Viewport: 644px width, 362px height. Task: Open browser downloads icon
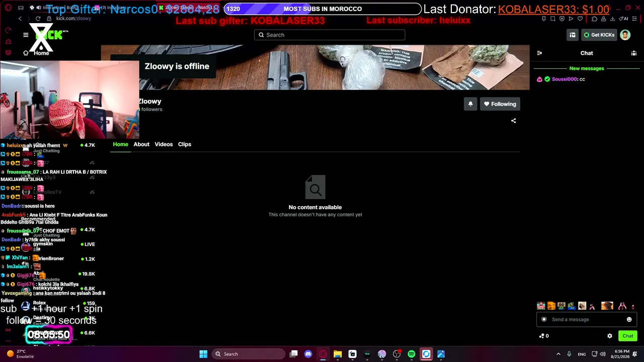coord(612,19)
